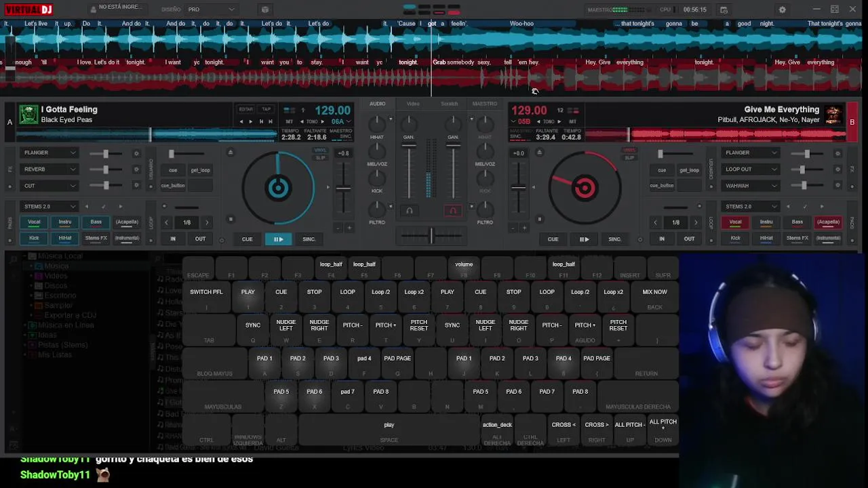
Task: Toggle Vinyl mode on deck A
Action: 320,150
